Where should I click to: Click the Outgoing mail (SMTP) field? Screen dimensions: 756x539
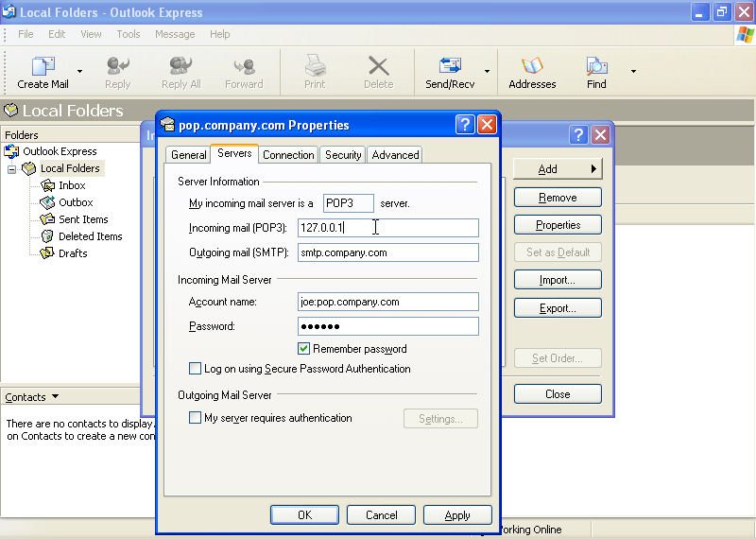click(388, 252)
